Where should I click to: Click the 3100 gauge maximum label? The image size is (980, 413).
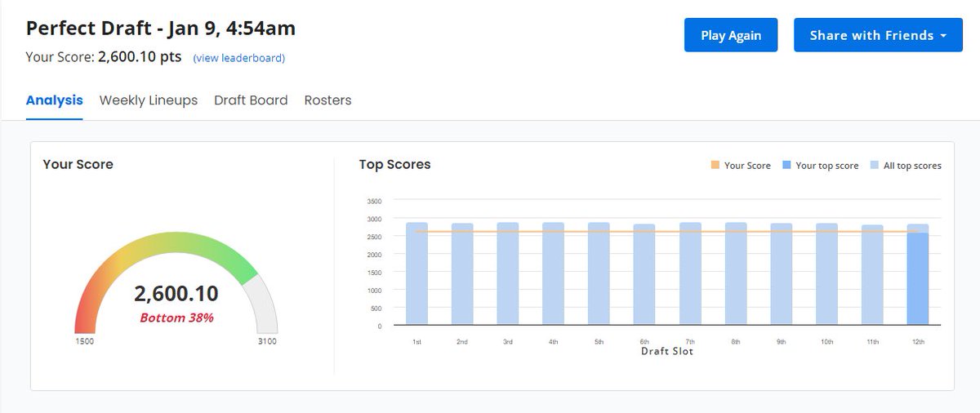click(267, 341)
